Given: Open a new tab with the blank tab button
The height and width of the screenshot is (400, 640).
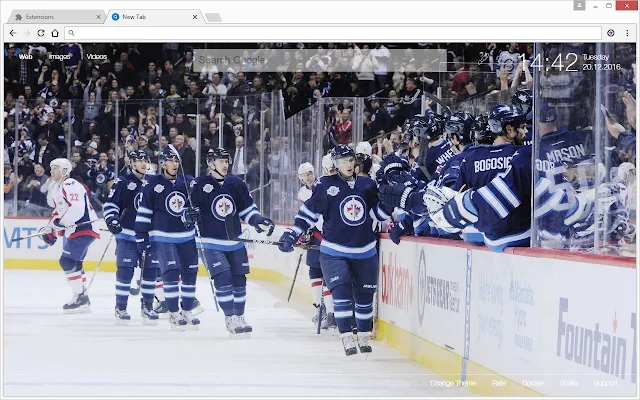Looking at the screenshot, I should tap(213, 17).
